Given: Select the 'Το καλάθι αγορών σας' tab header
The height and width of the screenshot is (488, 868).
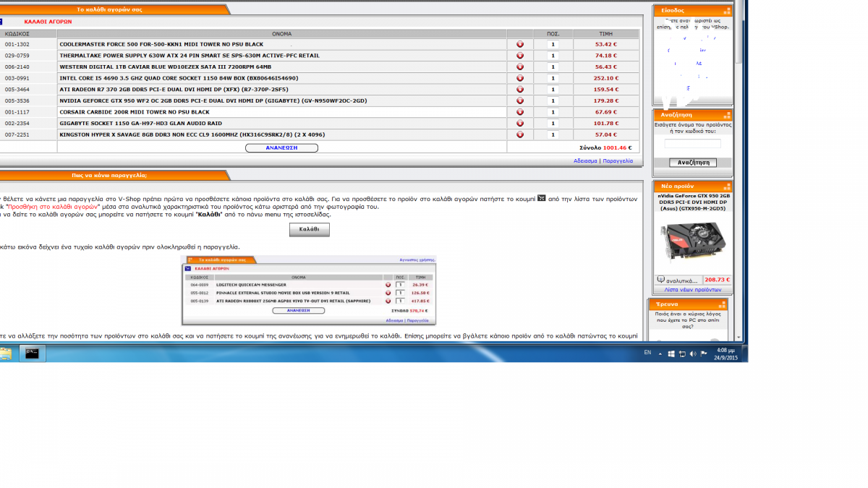Looking at the screenshot, I should [110, 9].
